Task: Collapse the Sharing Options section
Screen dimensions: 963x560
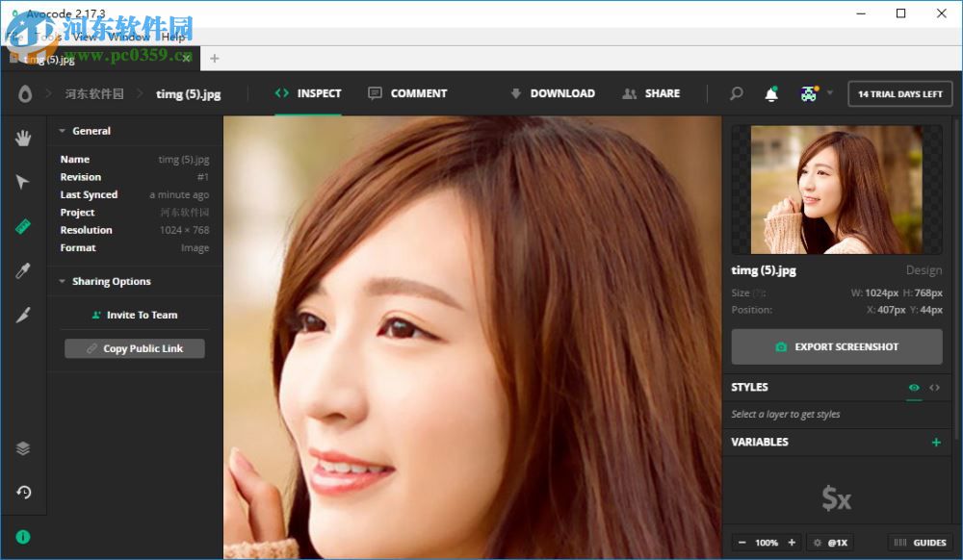Action: tap(62, 282)
